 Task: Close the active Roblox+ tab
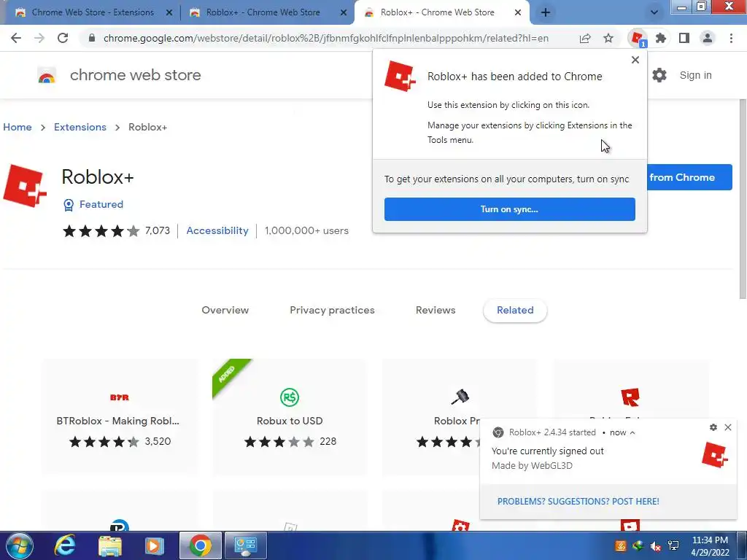click(518, 13)
